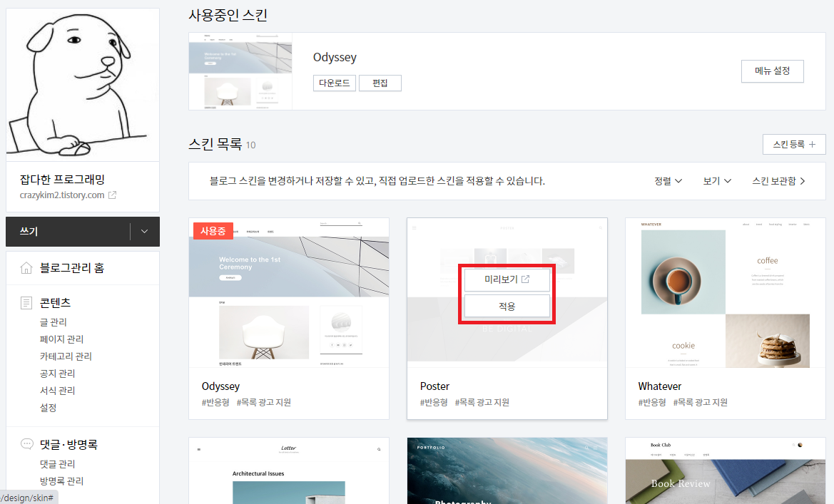Click the Book Club skin thumbnail
Viewport: 834px width, 504px height.
pyautogui.click(x=726, y=471)
